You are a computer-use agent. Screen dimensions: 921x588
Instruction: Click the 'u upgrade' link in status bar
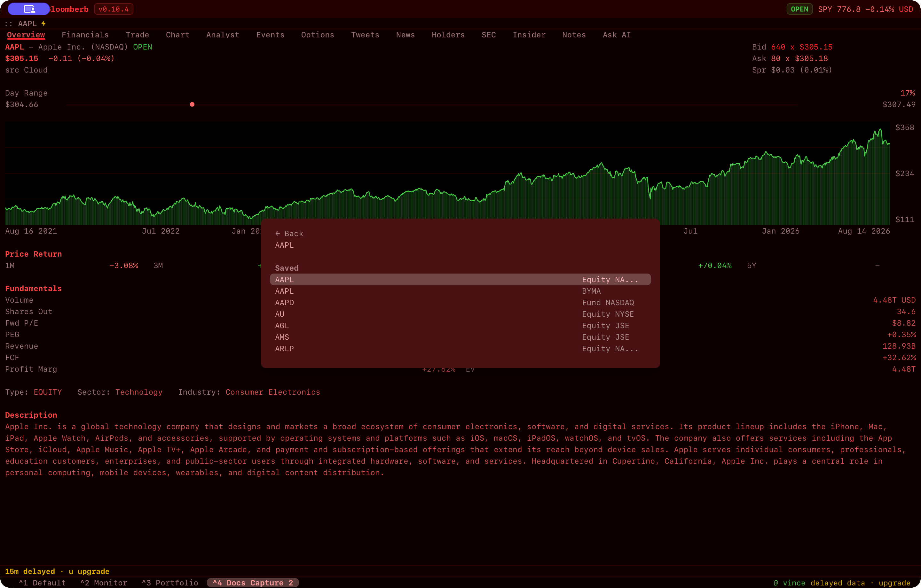[x=89, y=572]
